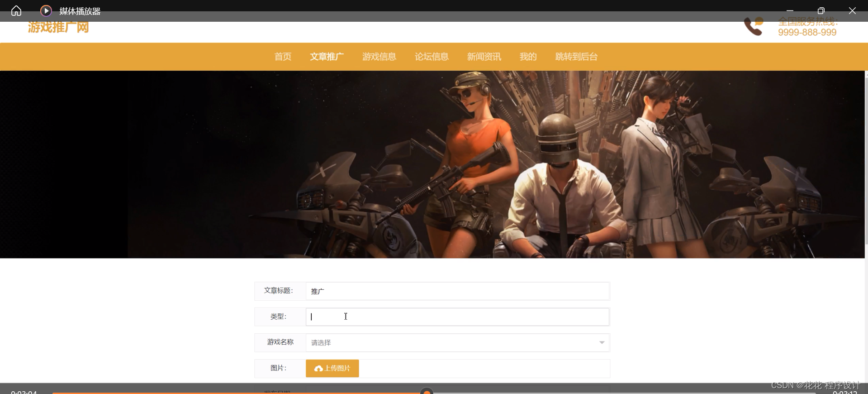Click 跳转到后台 link in the nav bar
868x394 pixels.
(576, 57)
